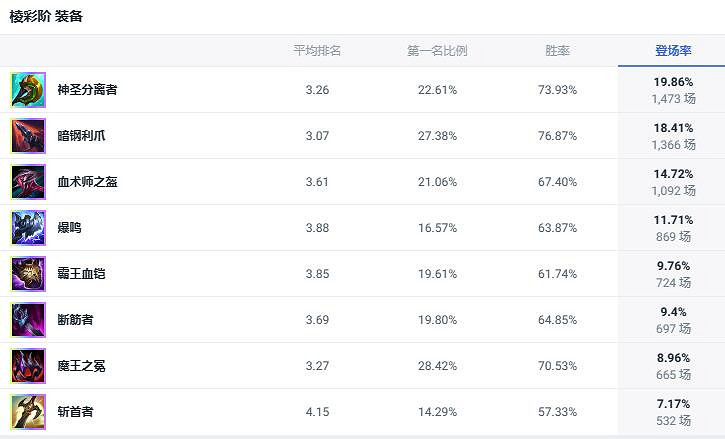Click the 暗钢利爪 item icon
Screen dimensions: 725x439
pos(28,136)
